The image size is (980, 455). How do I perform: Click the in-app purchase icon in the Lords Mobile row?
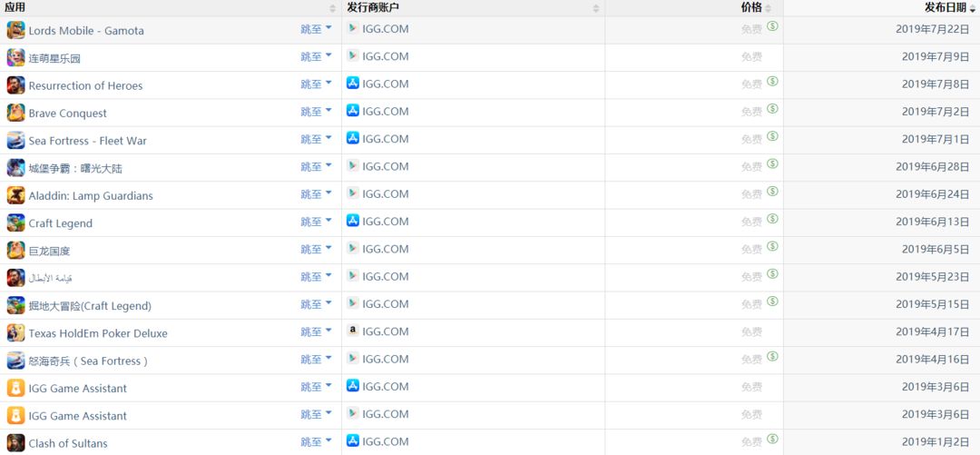tap(772, 26)
